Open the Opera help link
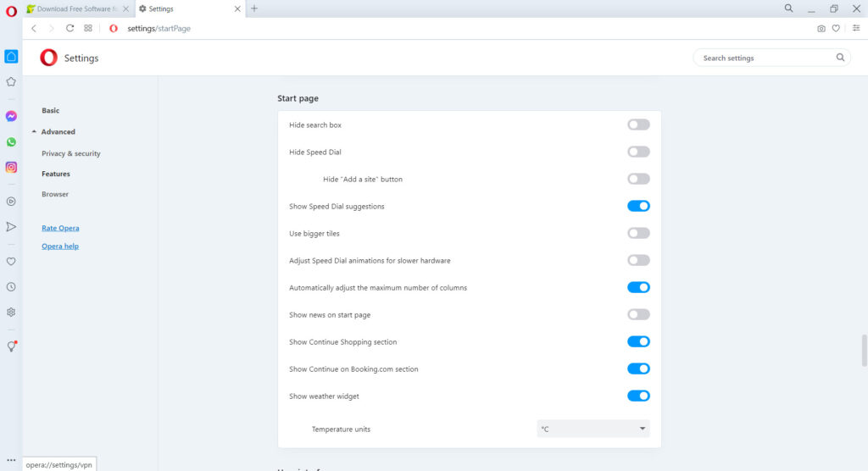The image size is (868, 471). point(60,247)
